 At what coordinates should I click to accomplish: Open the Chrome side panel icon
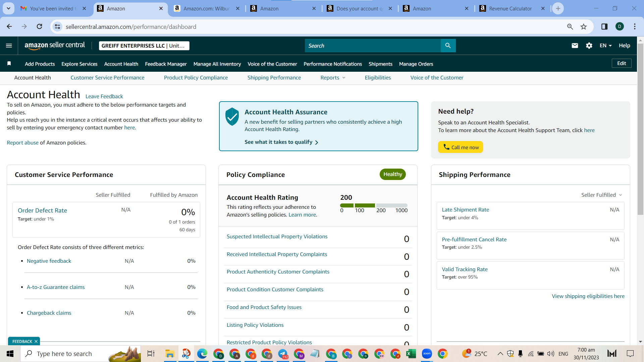point(604,26)
